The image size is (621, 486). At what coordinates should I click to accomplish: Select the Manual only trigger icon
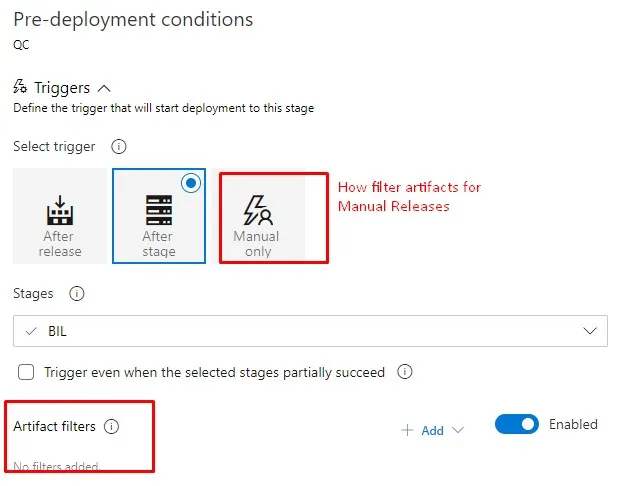[x=257, y=209]
